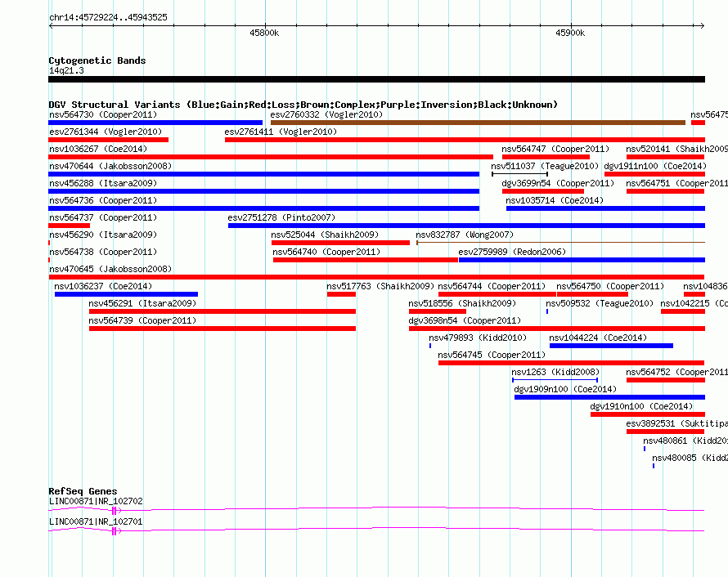Open nsv1263 (Kidd2008) variant
The image size is (728, 577).
click(x=555, y=372)
